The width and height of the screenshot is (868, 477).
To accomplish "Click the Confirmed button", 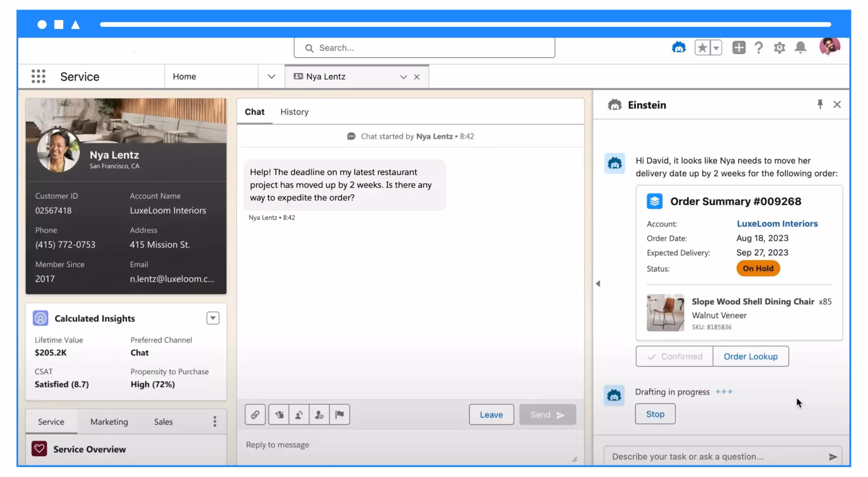I will (674, 356).
